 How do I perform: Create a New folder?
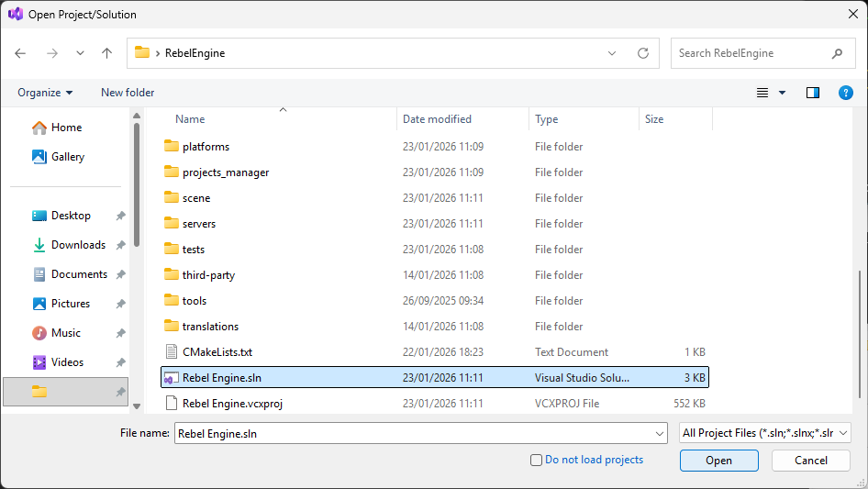(128, 93)
